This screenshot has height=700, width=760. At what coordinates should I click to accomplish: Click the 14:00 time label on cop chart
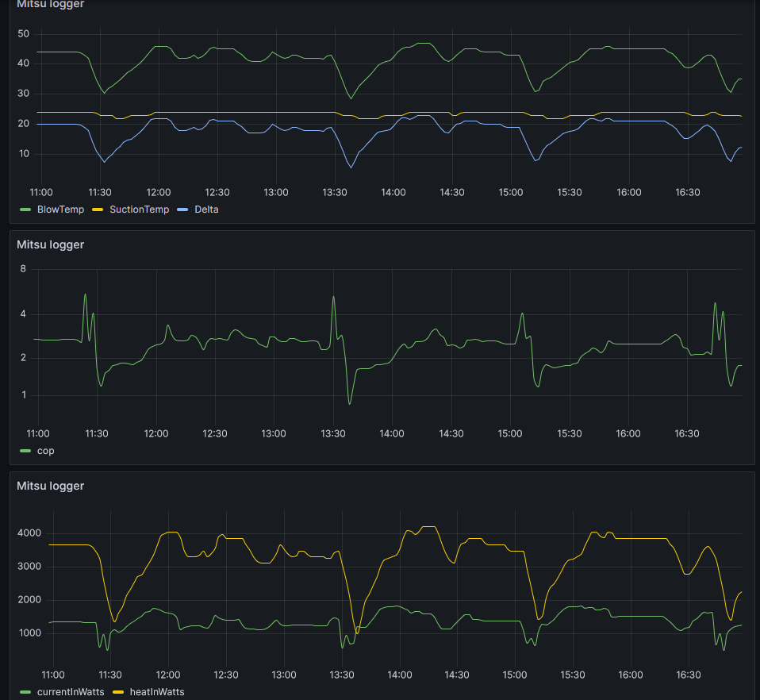click(392, 433)
